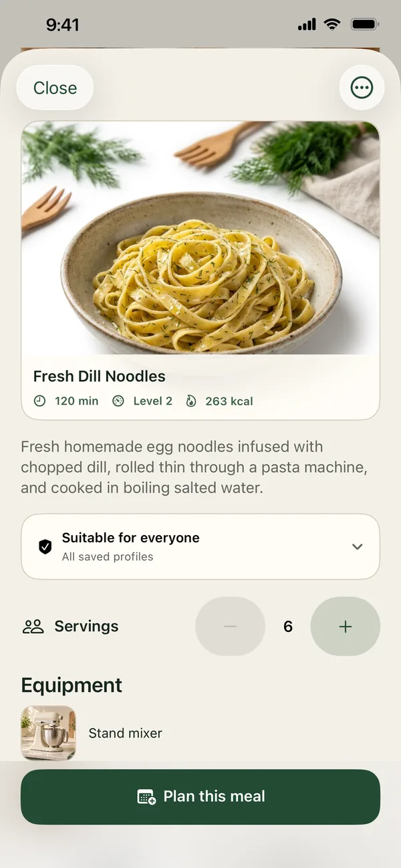
Task: Tap the difficulty gauge icon beside Level 2
Action: coord(118,401)
